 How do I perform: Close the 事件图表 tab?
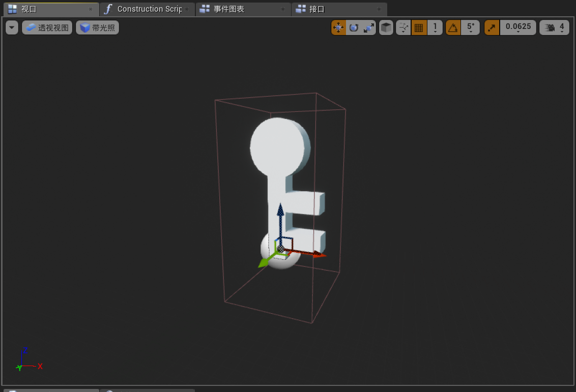(283, 9)
